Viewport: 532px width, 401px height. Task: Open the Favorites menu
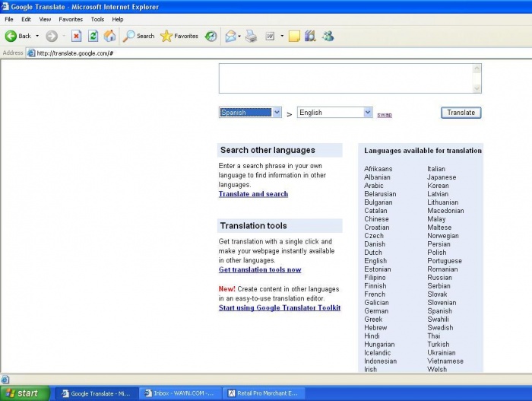coord(71,19)
